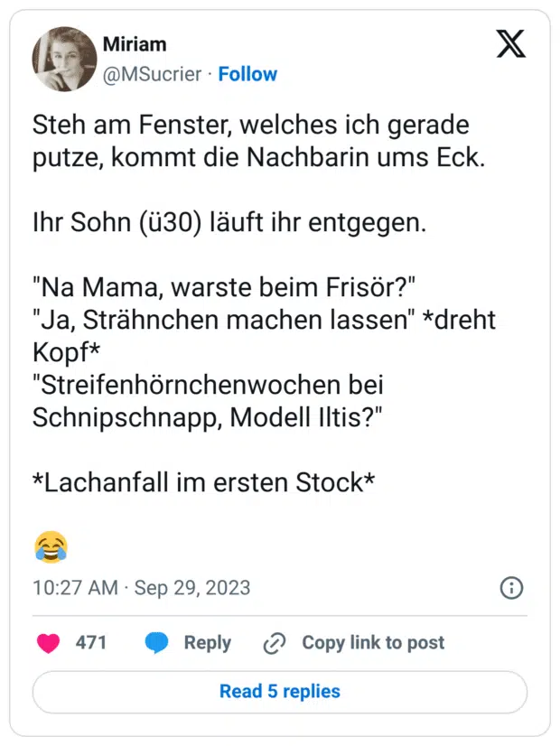Click the blue reply speech bubble icon
The width and height of the screenshot is (560, 746).
(157, 643)
